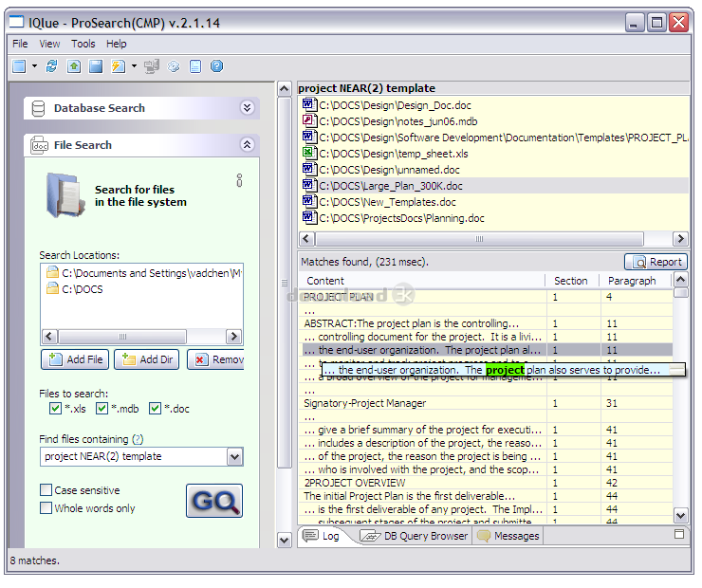Image resolution: width=702 pixels, height=588 pixels.
Task: Switch to the DB Query Browser tab
Action: [415, 536]
